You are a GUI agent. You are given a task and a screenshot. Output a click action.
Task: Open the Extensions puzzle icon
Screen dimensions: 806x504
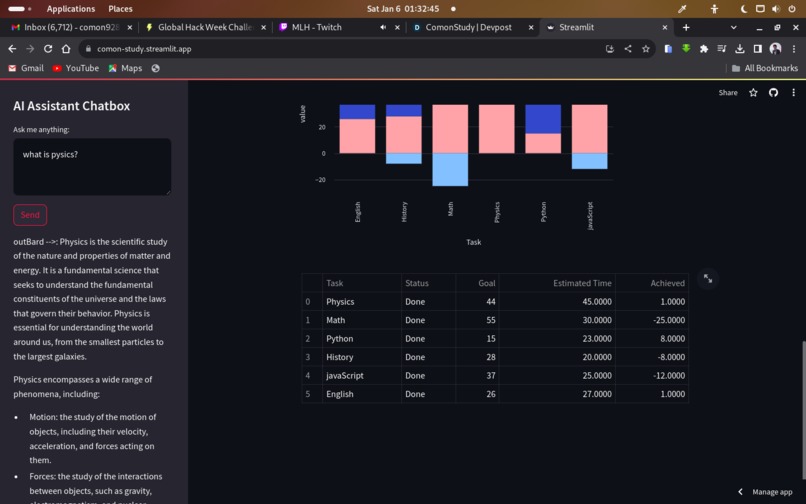[x=704, y=49]
